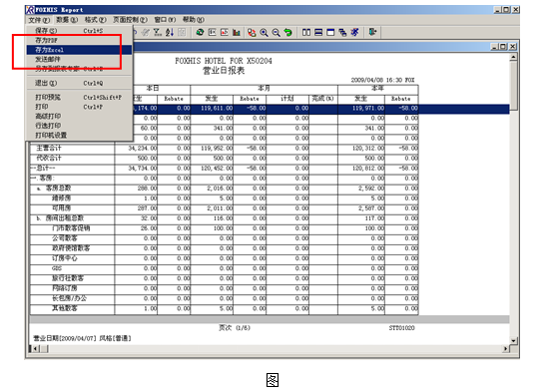Minimize the FOXHIS Report main window

(497, 10)
